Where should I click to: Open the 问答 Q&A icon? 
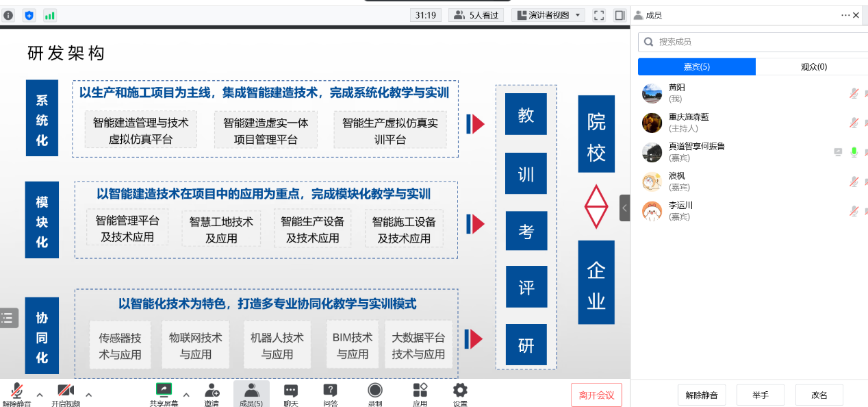pos(330,391)
